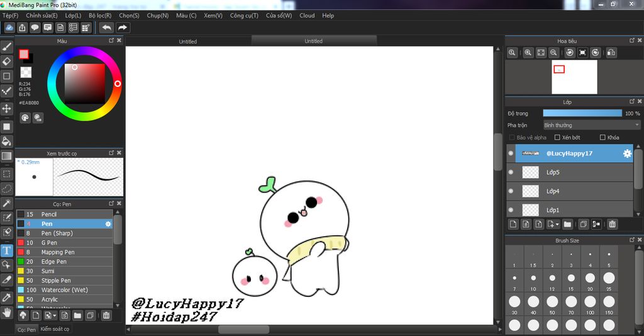Select the Lasso tool
Image resolution: width=644 pixels, height=336 pixels.
click(x=6, y=189)
